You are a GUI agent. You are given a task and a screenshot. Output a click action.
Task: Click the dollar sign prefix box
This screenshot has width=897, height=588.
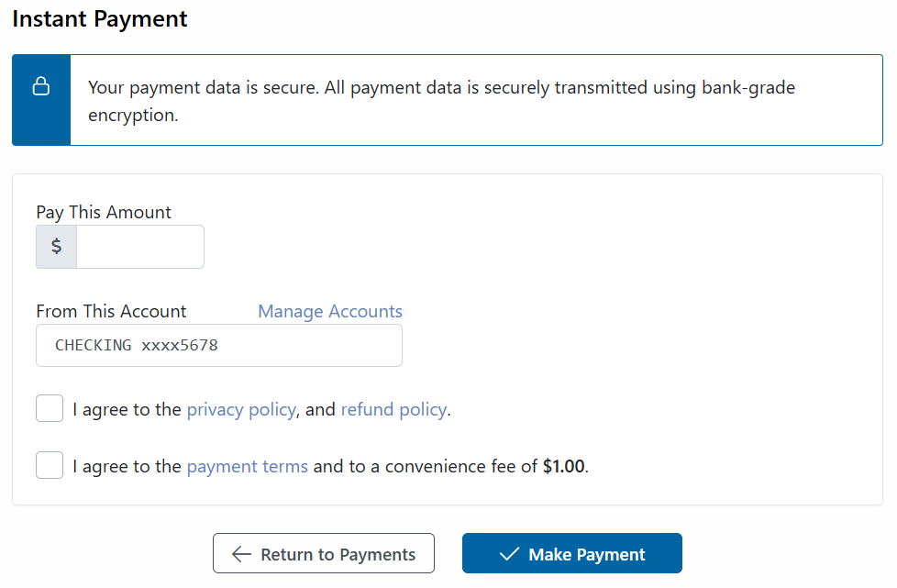pyautogui.click(x=56, y=247)
